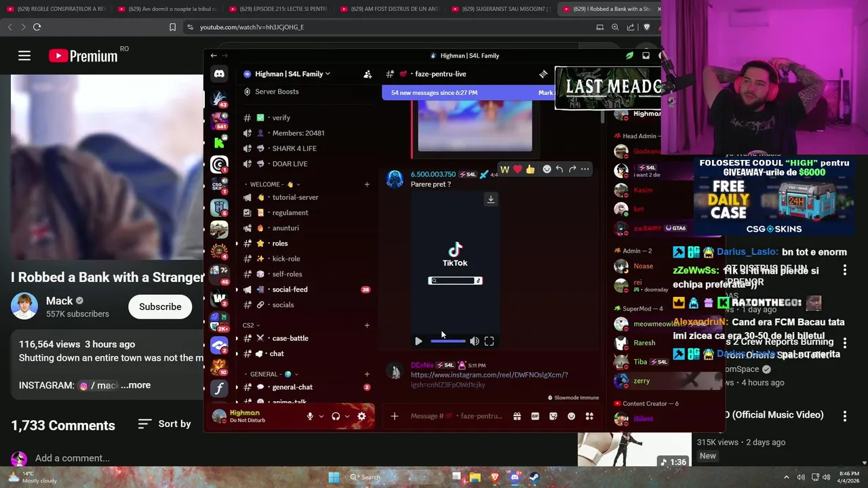
Task: Expand threads arrow beside social-feed channel
Action: tap(237, 289)
